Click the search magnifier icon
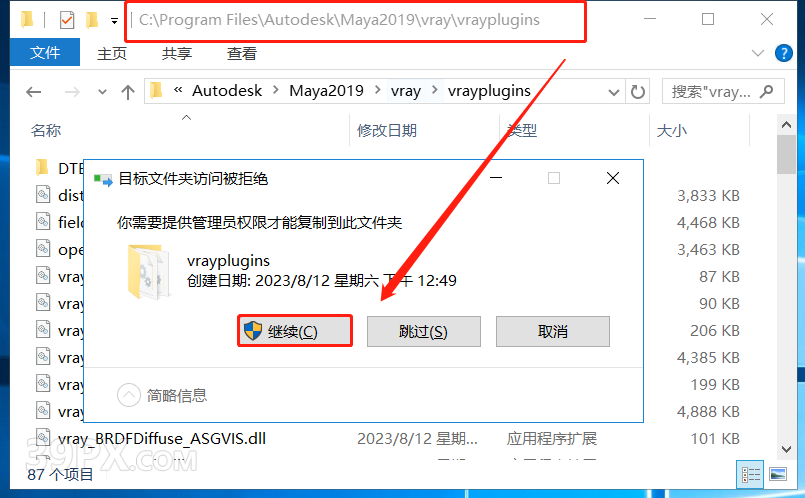This screenshot has width=805, height=498. [x=766, y=92]
